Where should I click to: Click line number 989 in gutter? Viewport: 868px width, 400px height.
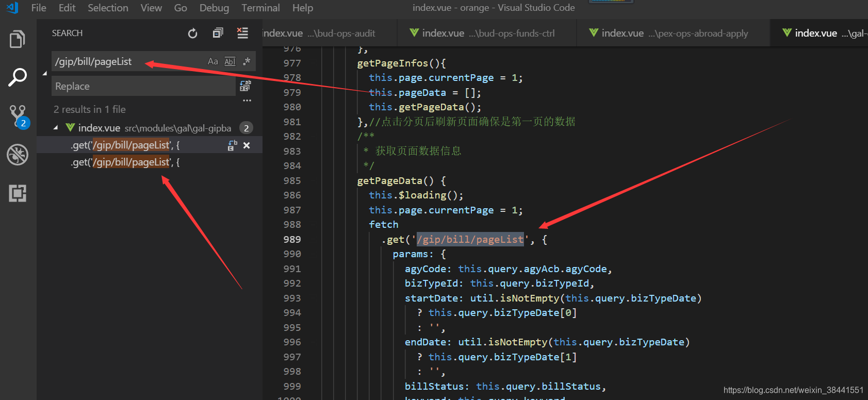[292, 239]
